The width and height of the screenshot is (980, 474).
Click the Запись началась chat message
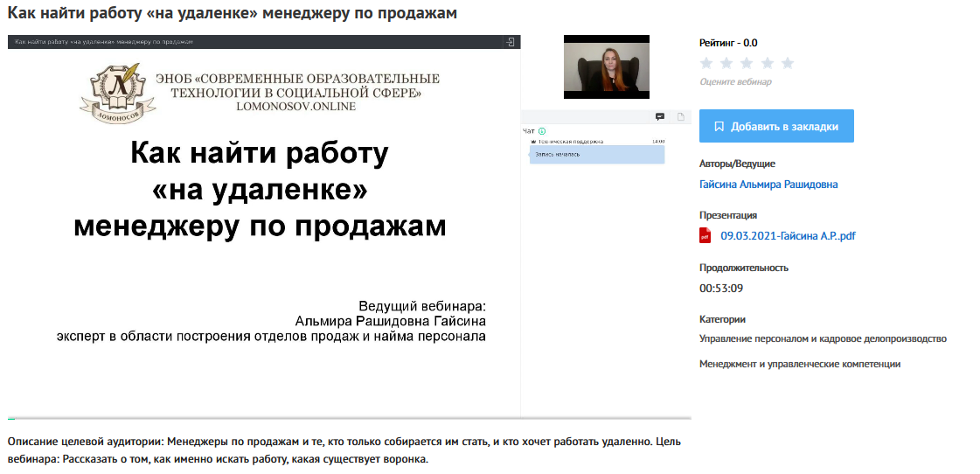click(598, 154)
